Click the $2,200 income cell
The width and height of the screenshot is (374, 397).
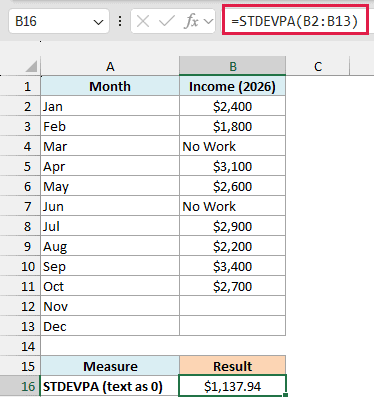232,246
